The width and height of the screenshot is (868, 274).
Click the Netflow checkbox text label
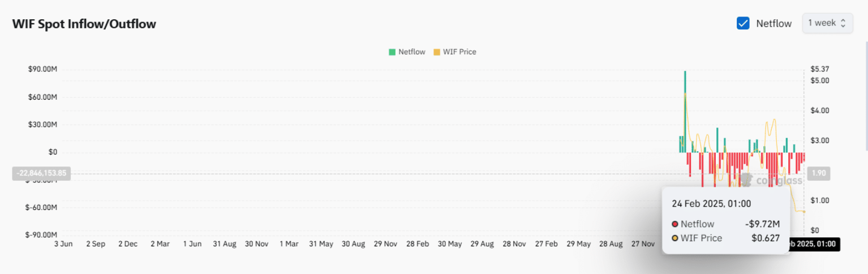click(x=774, y=24)
